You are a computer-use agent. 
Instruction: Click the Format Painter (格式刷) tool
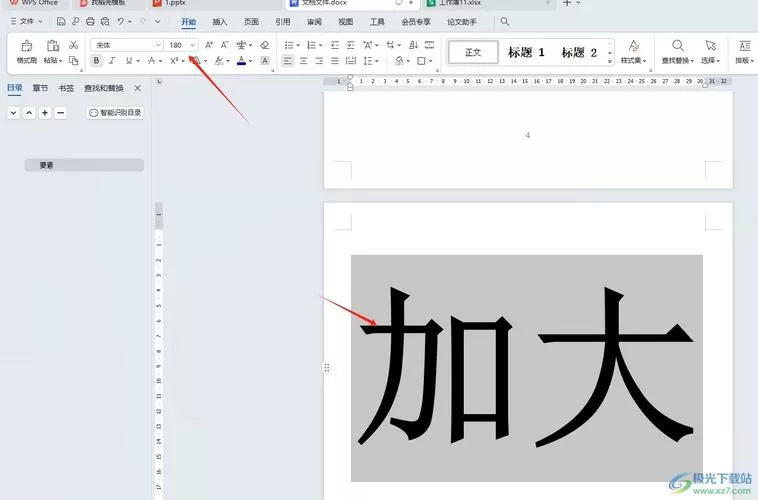(x=27, y=52)
